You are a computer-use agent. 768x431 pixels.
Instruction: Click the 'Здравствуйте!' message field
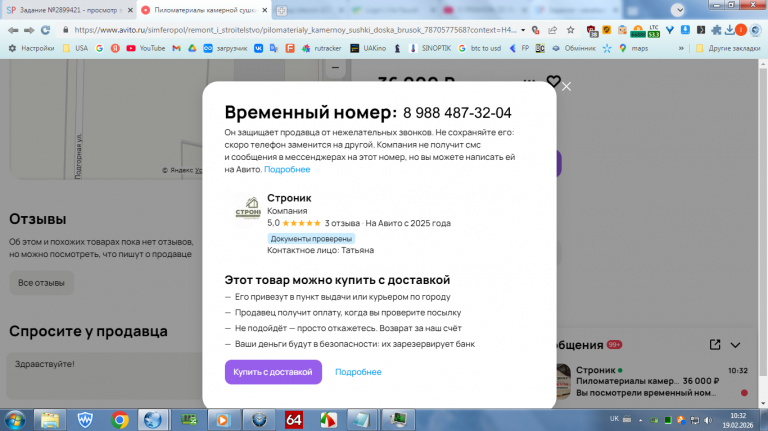pos(104,376)
